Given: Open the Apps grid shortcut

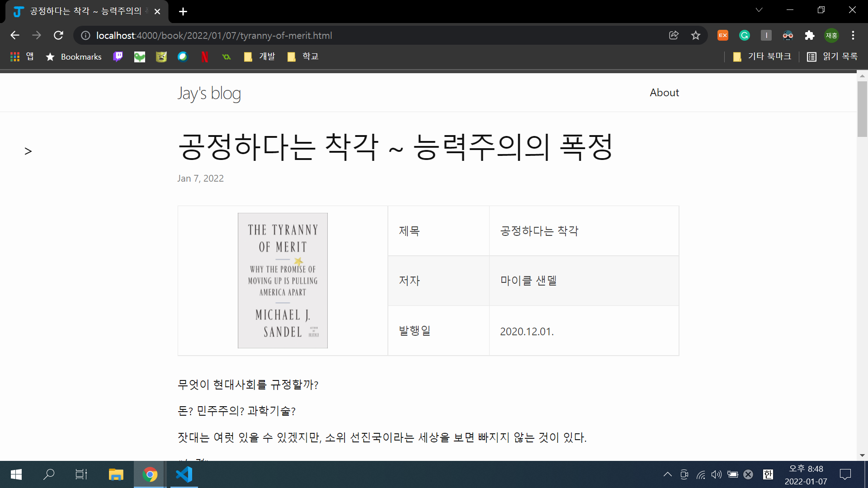Looking at the screenshot, I should (22, 56).
